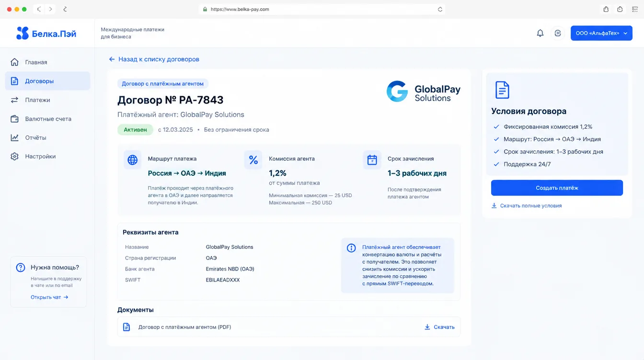Screen dimensions: 644x360
Task: Open the notifications bell
Action: click(540, 33)
